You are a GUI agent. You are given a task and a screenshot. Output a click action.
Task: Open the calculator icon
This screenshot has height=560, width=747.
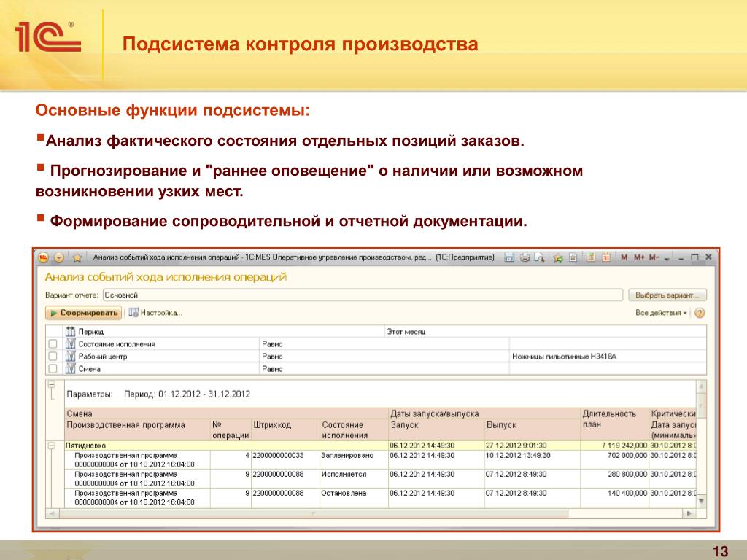[x=590, y=257]
